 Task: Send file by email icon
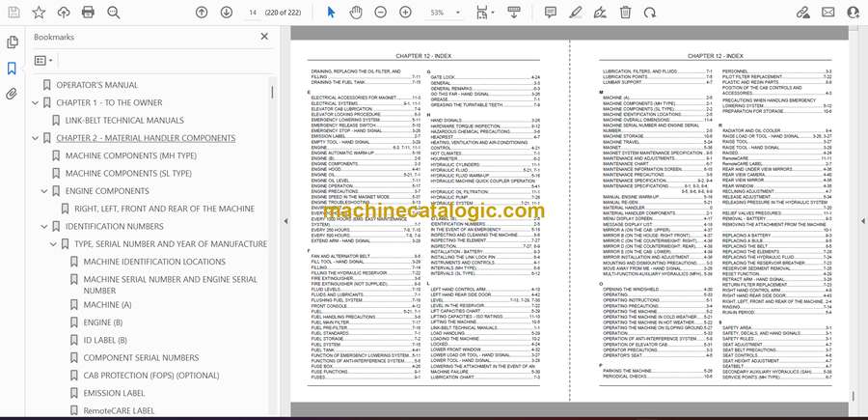[828, 13]
